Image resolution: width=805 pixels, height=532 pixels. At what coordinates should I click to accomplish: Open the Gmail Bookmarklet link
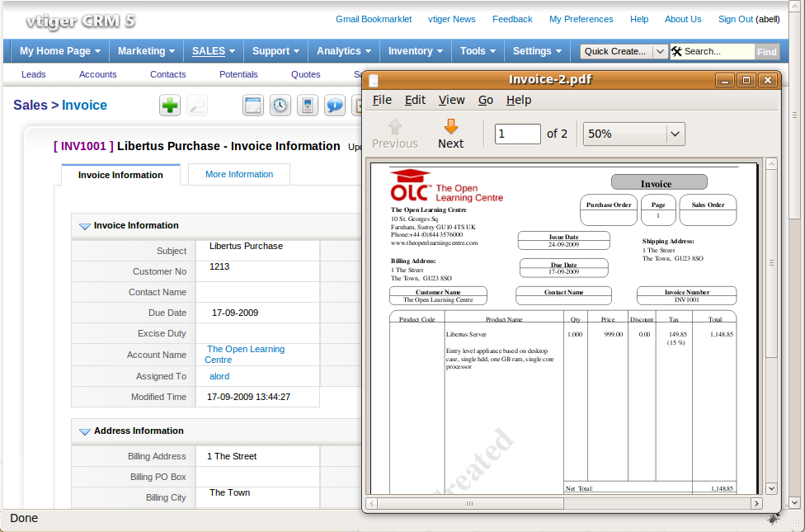[374, 19]
